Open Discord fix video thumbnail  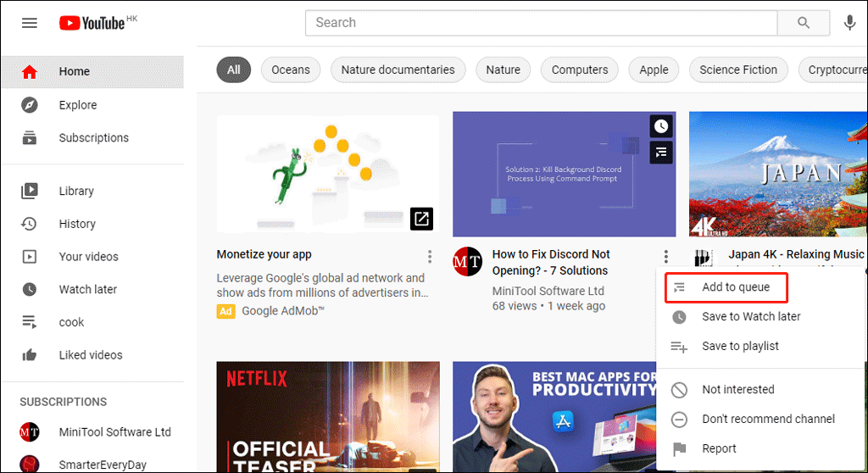[x=564, y=174]
